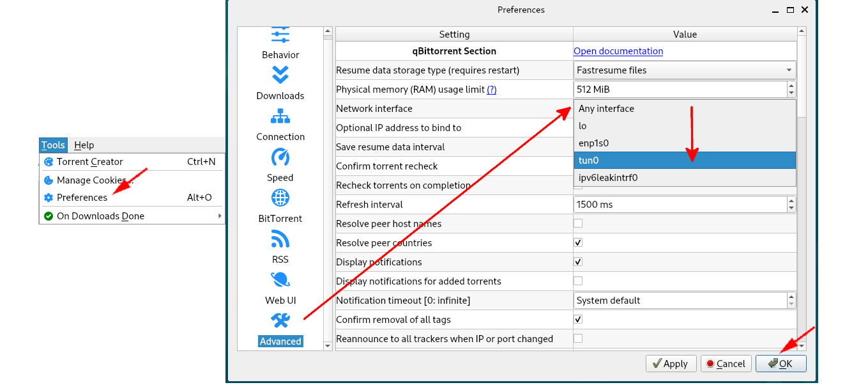
Task: Raise Notification timeout using up arrow
Action: (x=792, y=297)
